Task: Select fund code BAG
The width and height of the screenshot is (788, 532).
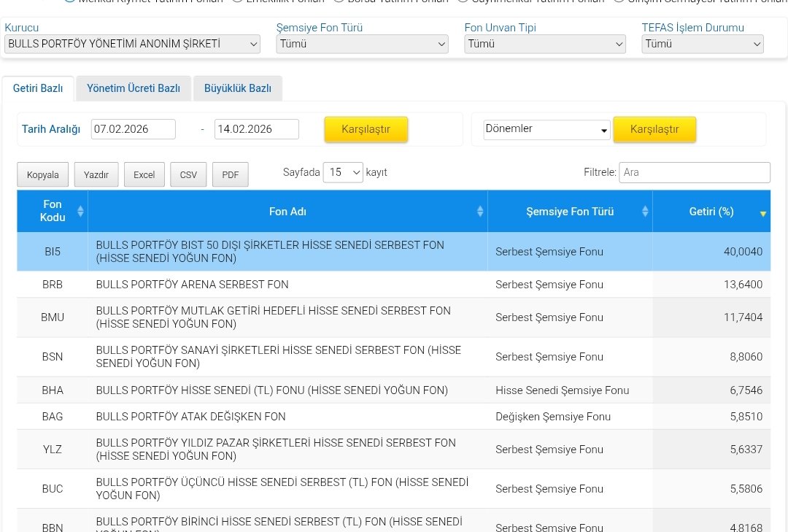Action: [x=53, y=417]
